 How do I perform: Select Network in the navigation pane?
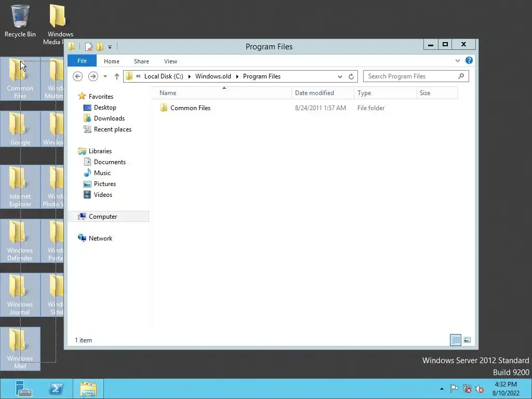[100, 238]
